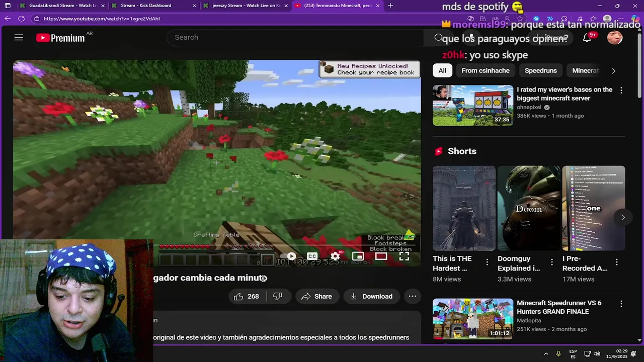The image size is (644, 362).
Task: Open the browser tab actions icon
Action: coord(7,6)
